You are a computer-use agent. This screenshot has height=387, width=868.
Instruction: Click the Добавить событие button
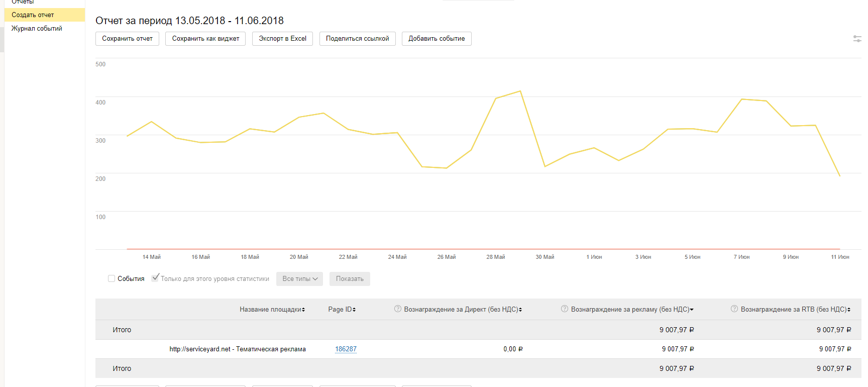coord(436,39)
